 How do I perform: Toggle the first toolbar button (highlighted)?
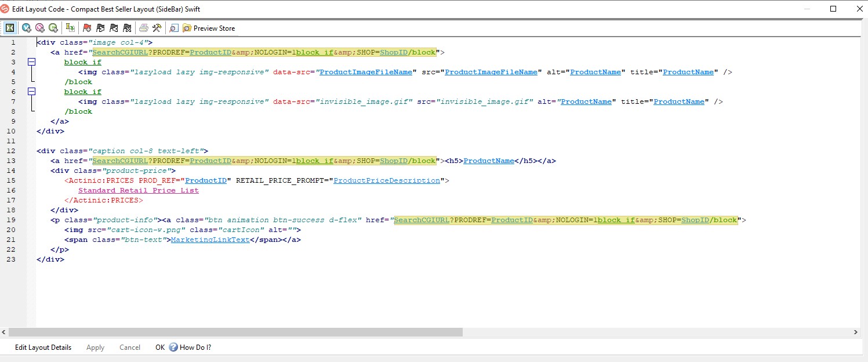tap(10, 28)
